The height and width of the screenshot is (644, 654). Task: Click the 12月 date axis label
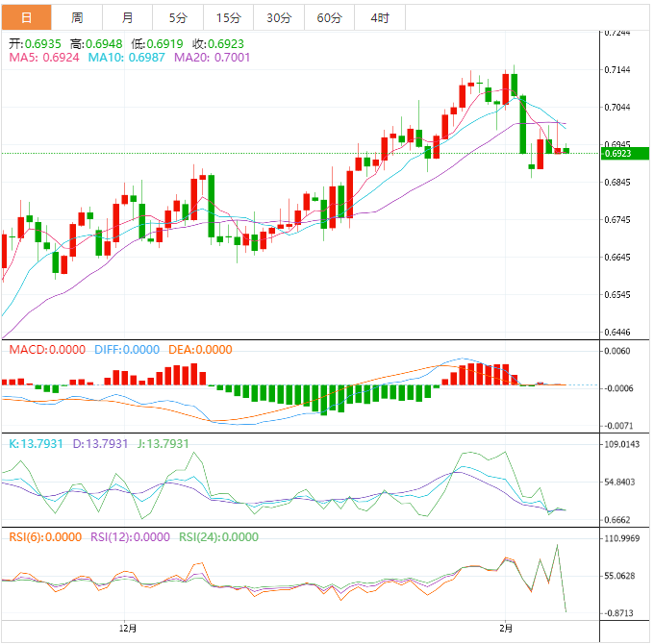click(127, 629)
